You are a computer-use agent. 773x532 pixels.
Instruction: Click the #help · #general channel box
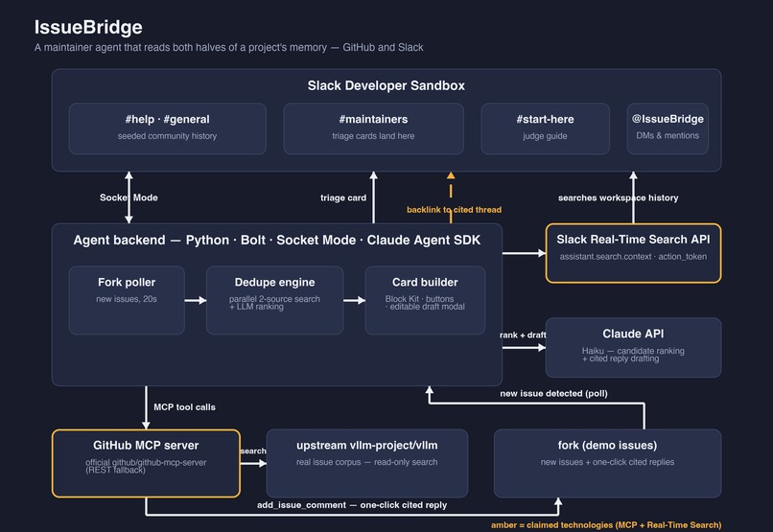coord(168,128)
